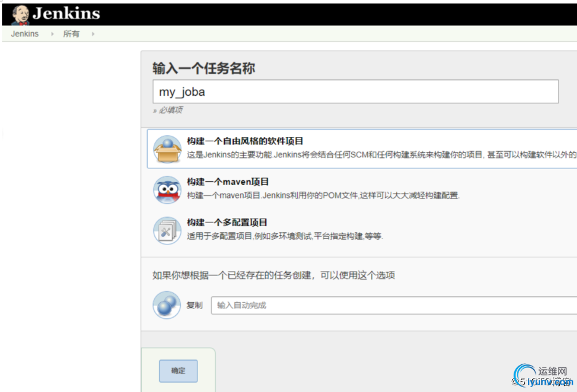The image size is (577, 392).
Task: Click the freestyle project description text
Action: [381, 155]
